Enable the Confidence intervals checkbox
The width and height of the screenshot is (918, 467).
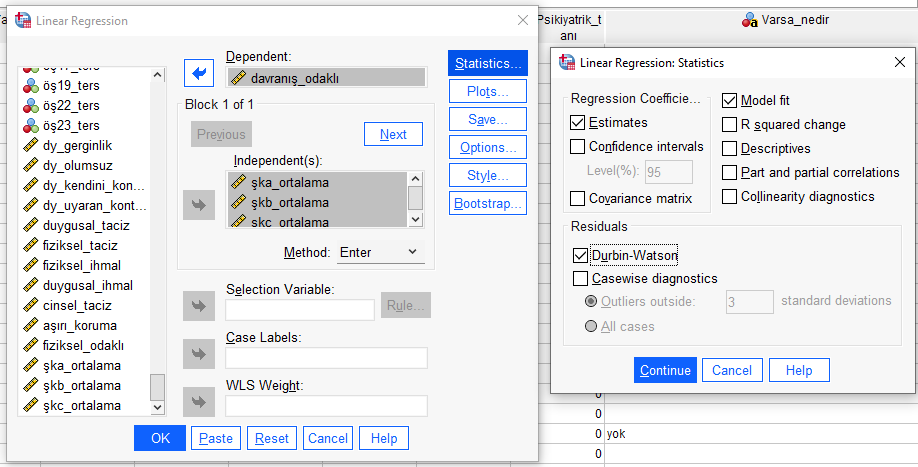(578, 147)
